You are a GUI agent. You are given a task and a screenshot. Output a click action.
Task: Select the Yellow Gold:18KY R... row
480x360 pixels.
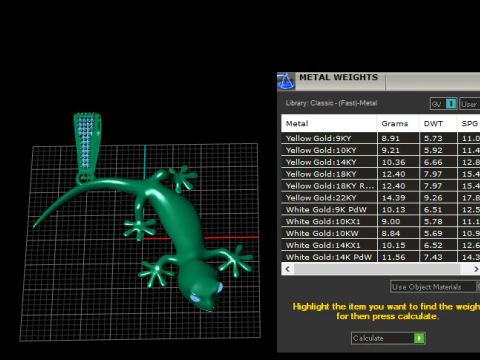381,186
